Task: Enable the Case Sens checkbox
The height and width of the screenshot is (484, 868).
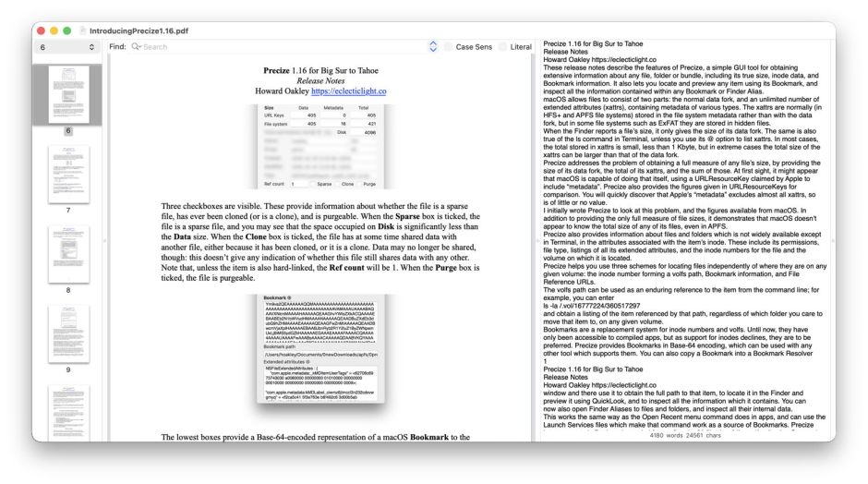Action: point(448,47)
